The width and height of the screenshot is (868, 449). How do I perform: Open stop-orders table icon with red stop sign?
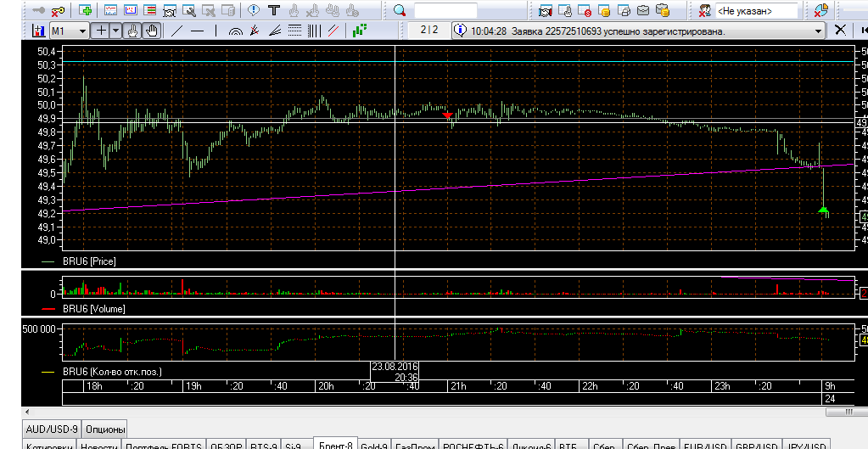pyautogui.click(x=585, y=10)
